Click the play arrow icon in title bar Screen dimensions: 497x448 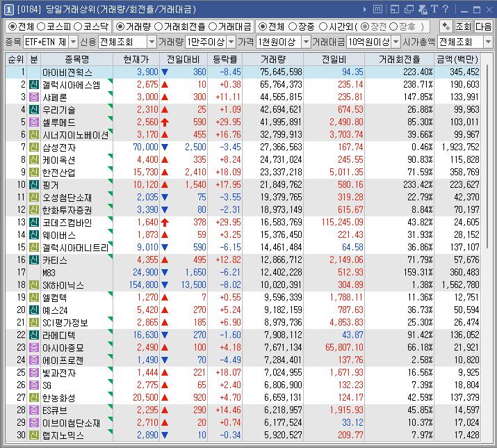pyautogui.click(x=365, y=10)
